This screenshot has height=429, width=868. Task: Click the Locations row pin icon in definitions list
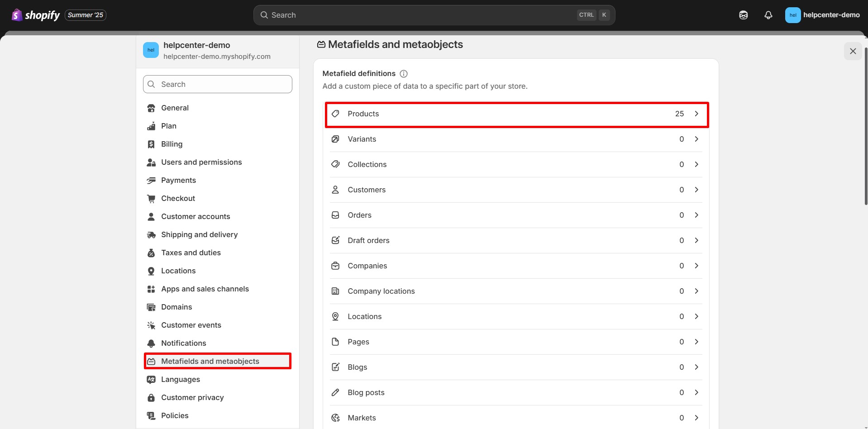click(x=335, y=316)
